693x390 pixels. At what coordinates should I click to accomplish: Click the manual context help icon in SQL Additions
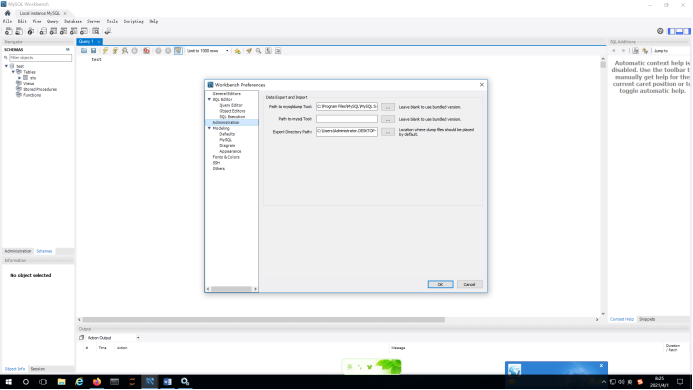pos(635,51)
